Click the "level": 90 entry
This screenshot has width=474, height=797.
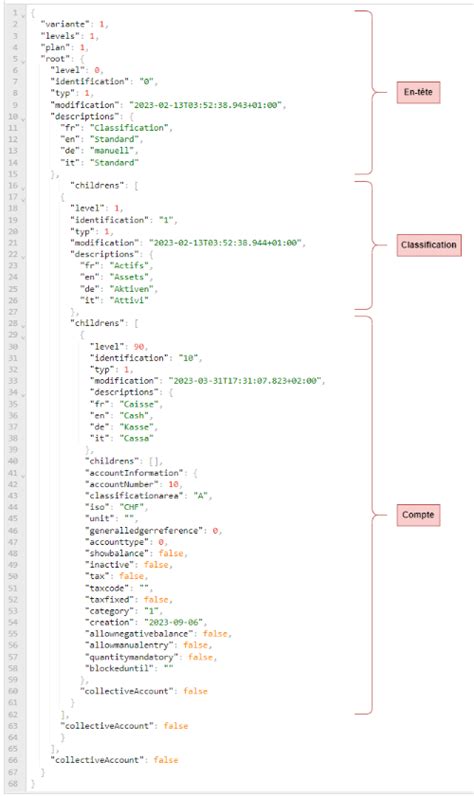118,347
